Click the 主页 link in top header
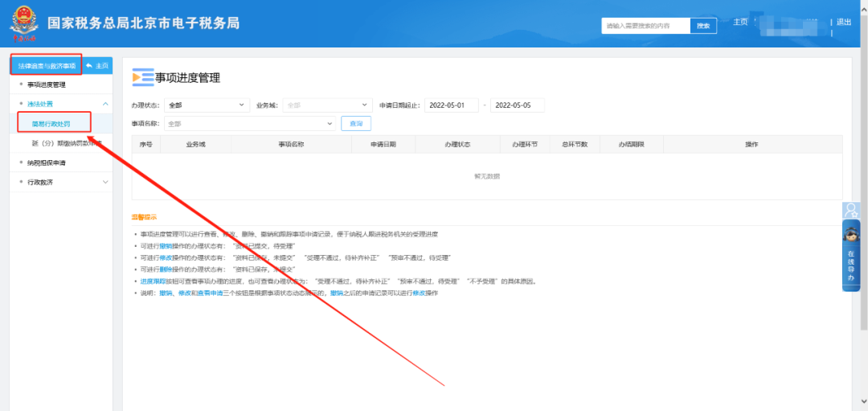 [740, 23]
